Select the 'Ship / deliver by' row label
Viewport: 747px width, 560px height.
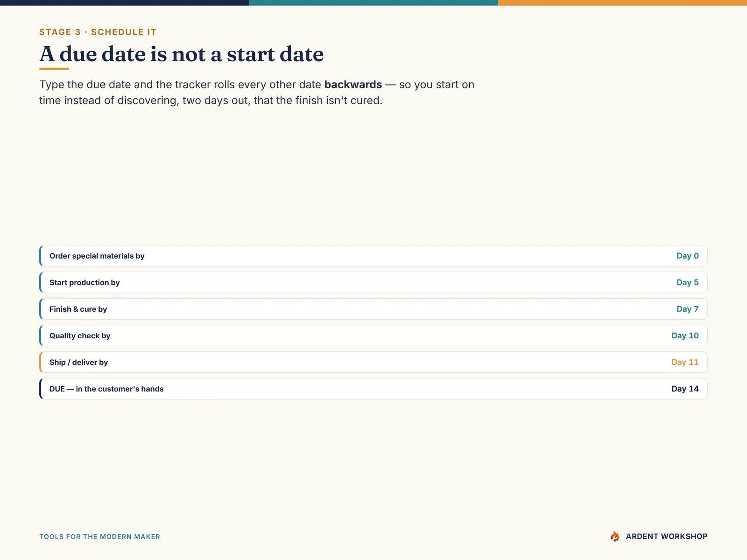point(78,362)
